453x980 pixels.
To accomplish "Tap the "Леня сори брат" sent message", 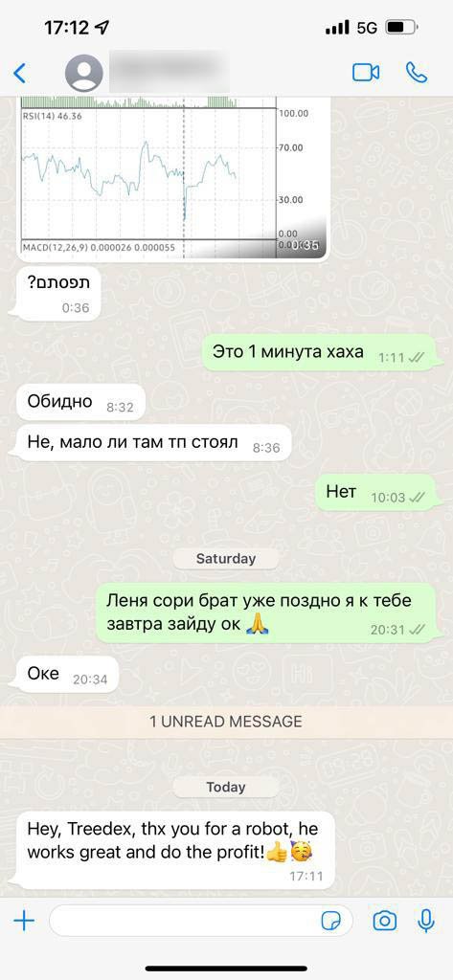I will 266,613.
